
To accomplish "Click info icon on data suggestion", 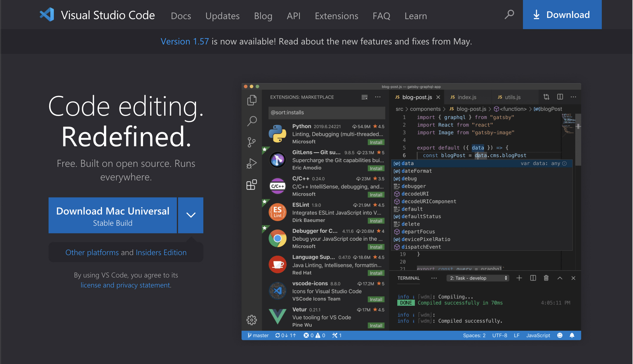I will point(564,163).
